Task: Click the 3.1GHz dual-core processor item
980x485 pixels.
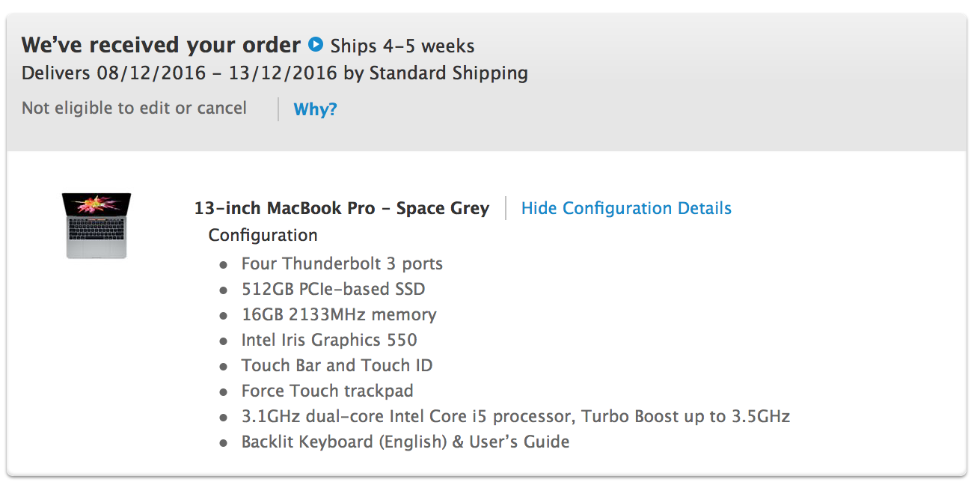Action: (x=515, y=416)
